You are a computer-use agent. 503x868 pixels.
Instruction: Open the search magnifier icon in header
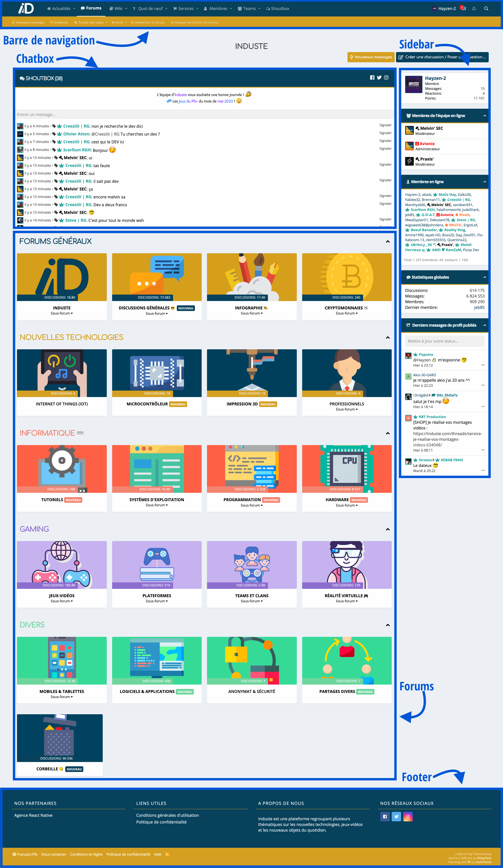(486, 9)
